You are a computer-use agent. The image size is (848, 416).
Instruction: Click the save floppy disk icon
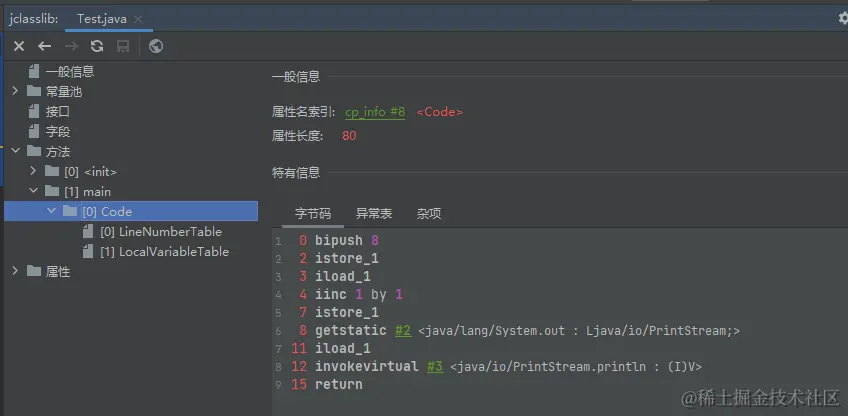tap(123, 47)
